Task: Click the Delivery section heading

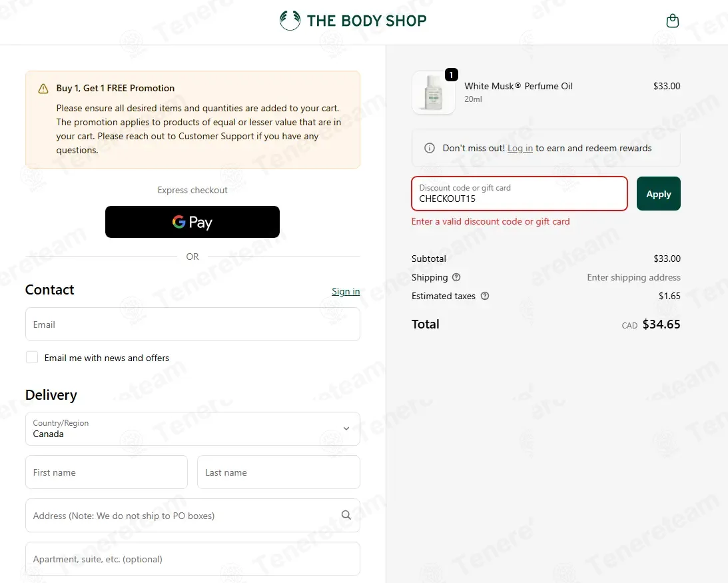Action: pos(51,395)
